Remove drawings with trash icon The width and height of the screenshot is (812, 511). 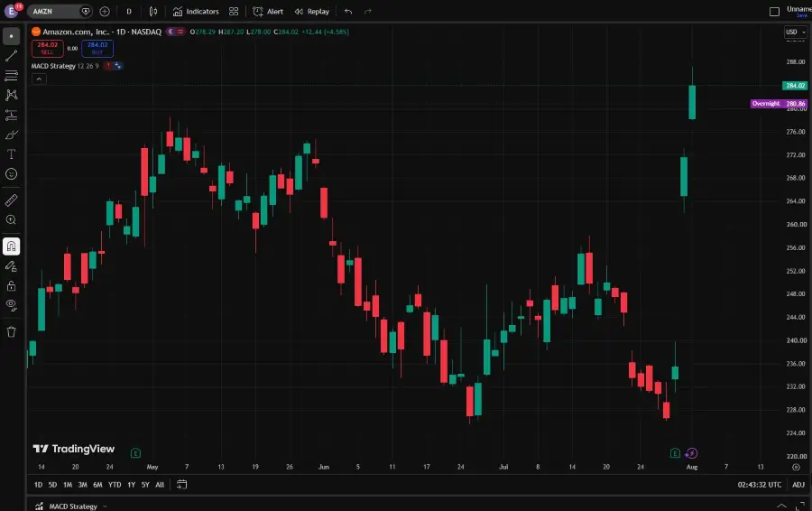pos(12,331)
